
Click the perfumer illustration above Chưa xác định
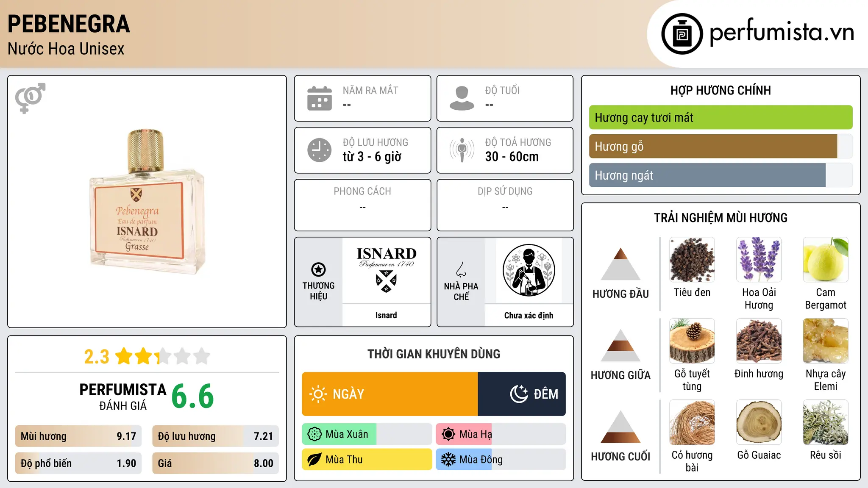click(x=529, y=270)
